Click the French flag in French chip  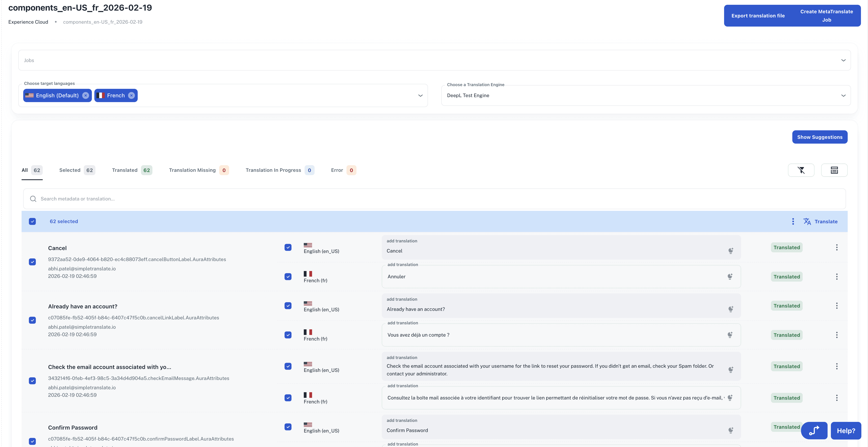[100, 95]
